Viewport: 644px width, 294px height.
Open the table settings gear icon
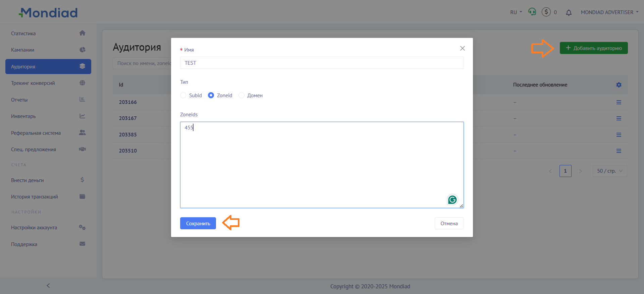[x=619, y=85]
